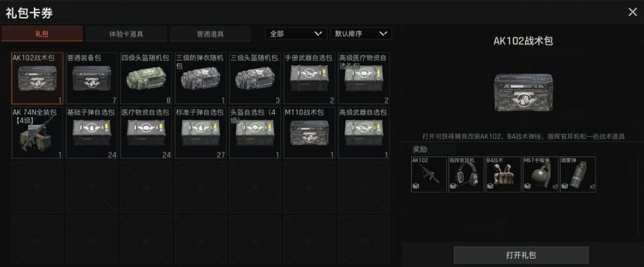Switch to the 体验卡道具 tab
The image size is (644, 267).
click(x=126, y=34)
